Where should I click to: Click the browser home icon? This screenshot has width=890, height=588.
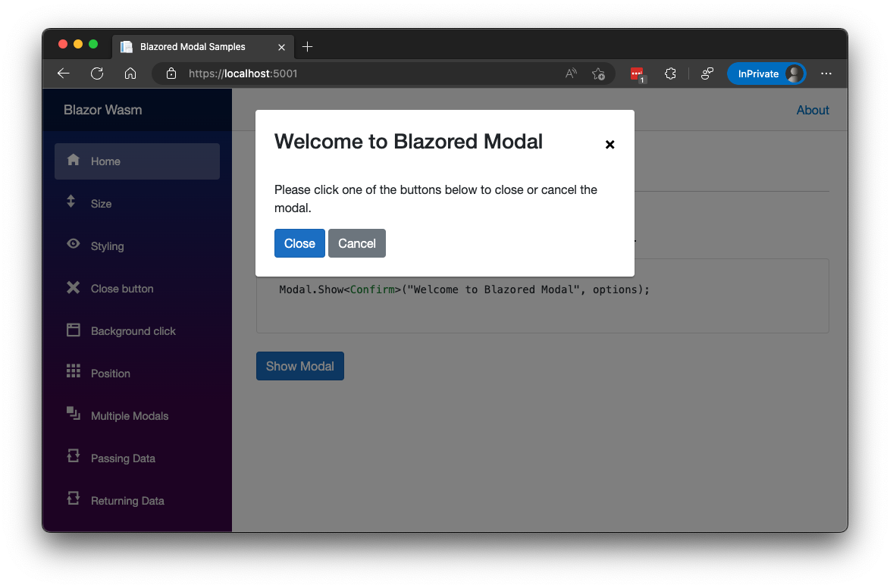click(130, 73)
